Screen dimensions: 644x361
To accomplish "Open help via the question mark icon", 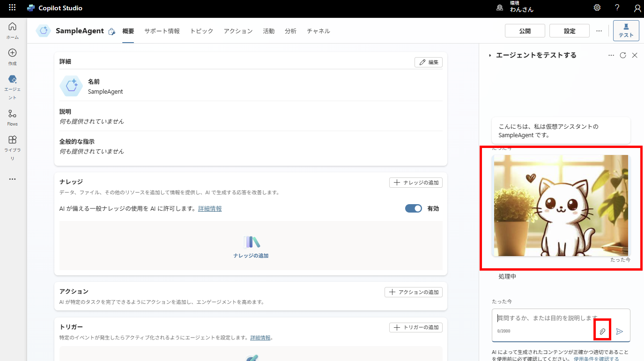I will pyautogui.click(x=617, y=7).
